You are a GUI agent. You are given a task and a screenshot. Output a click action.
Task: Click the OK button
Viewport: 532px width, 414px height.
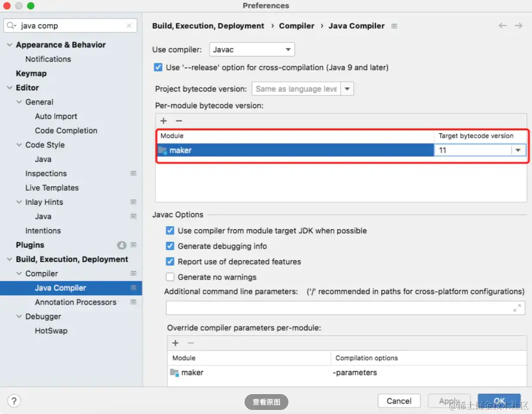[x=499, y=401]
